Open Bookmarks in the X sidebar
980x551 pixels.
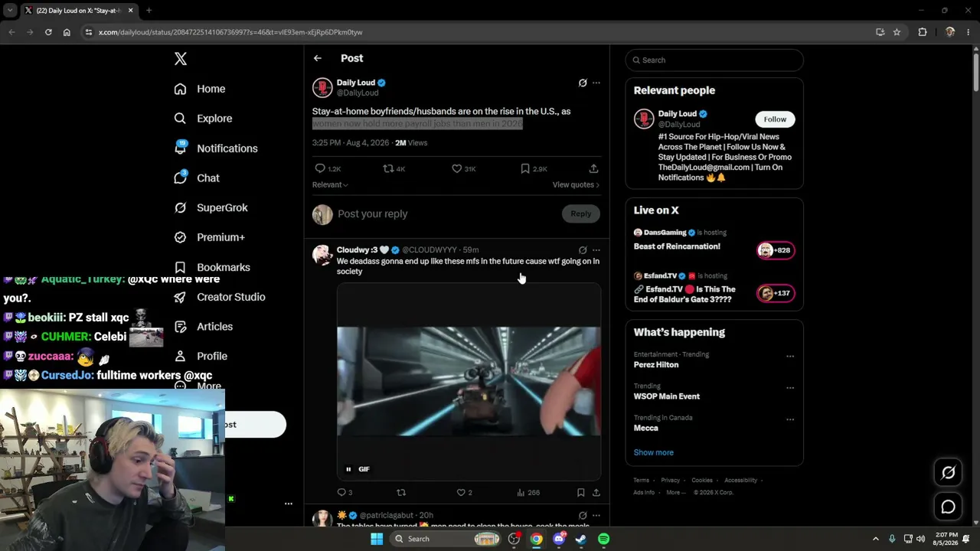coord(212,267)
